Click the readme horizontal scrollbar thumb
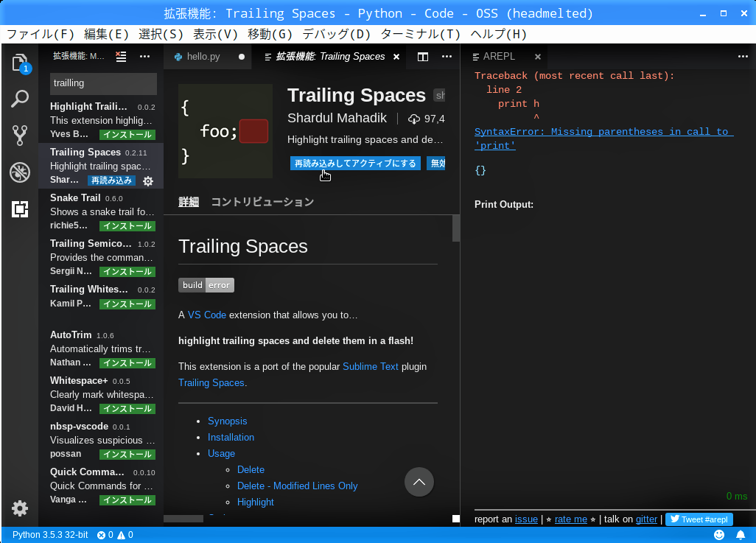756x543 pixels. tap(183, 519)
